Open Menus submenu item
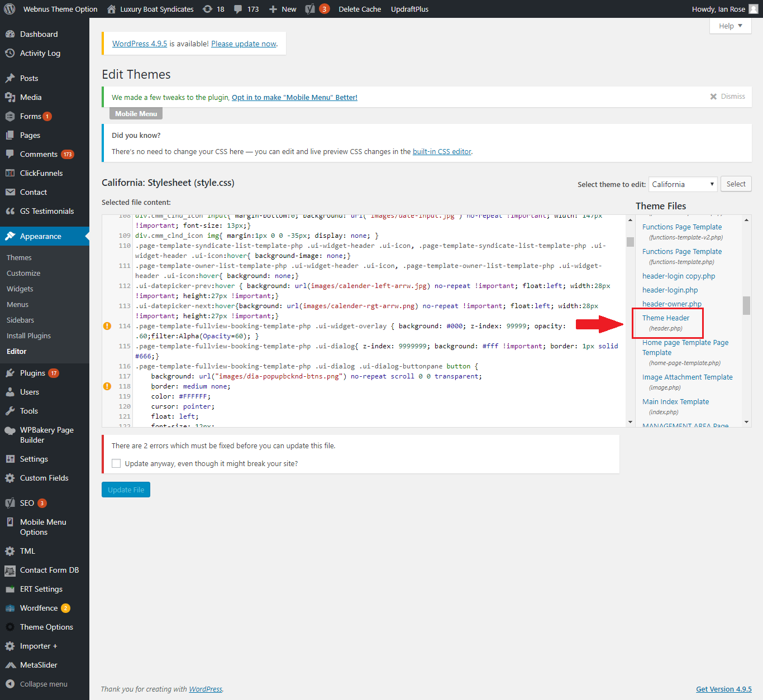 point(17,304)
